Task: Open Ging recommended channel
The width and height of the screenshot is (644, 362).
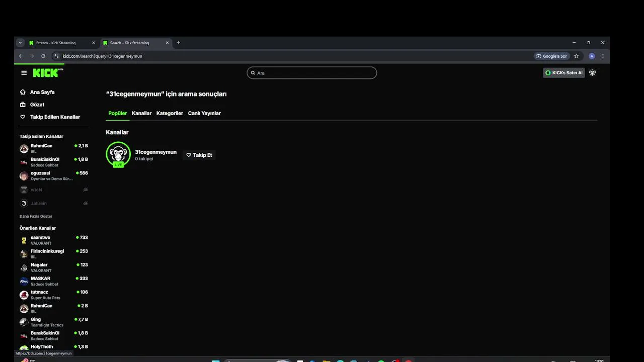Action: [x=54, y=322]
